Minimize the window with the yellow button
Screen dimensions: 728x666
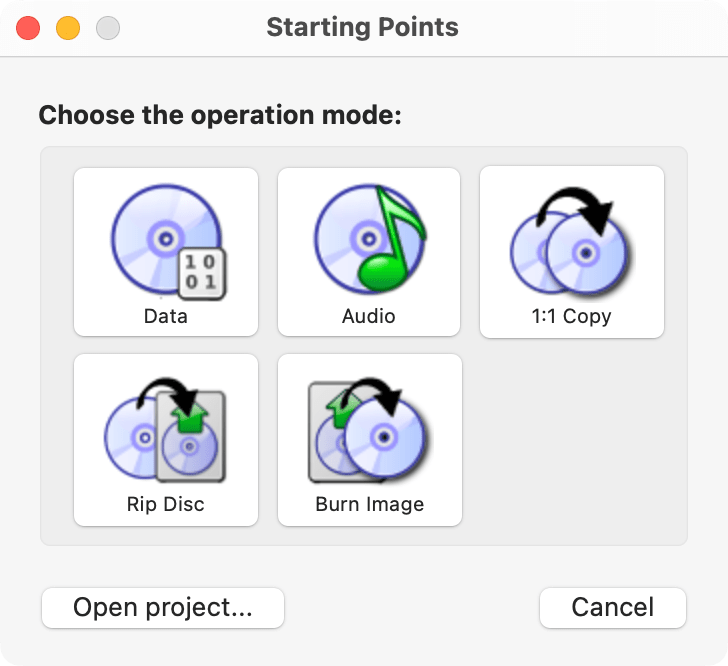(x=68, y=28)
